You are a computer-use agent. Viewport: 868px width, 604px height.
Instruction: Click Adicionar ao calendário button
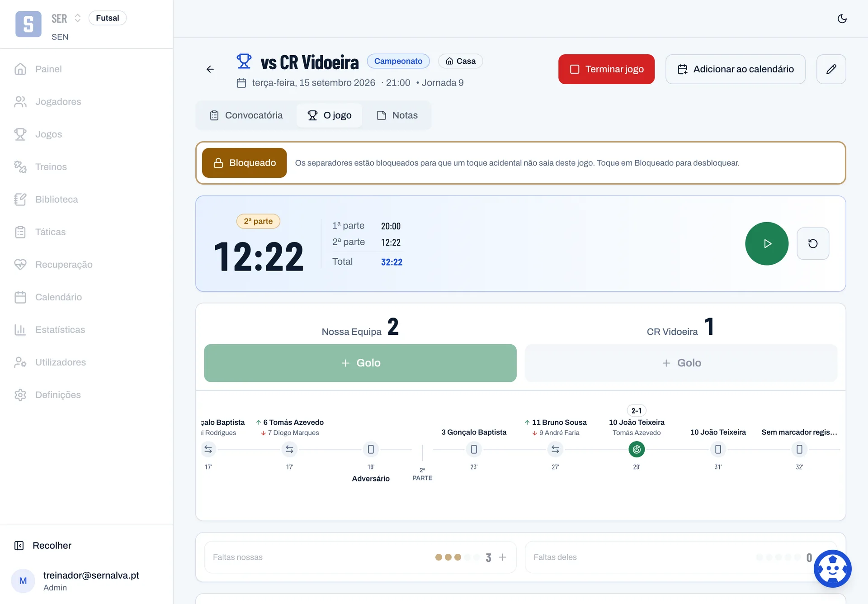coord(735,69)
